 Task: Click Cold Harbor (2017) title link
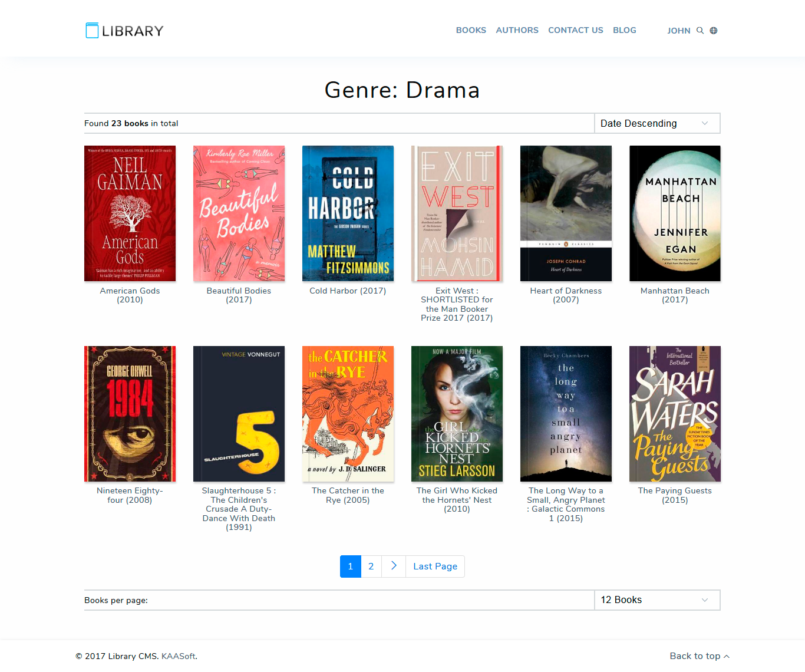pyautogui.click(x=348, y=291)
